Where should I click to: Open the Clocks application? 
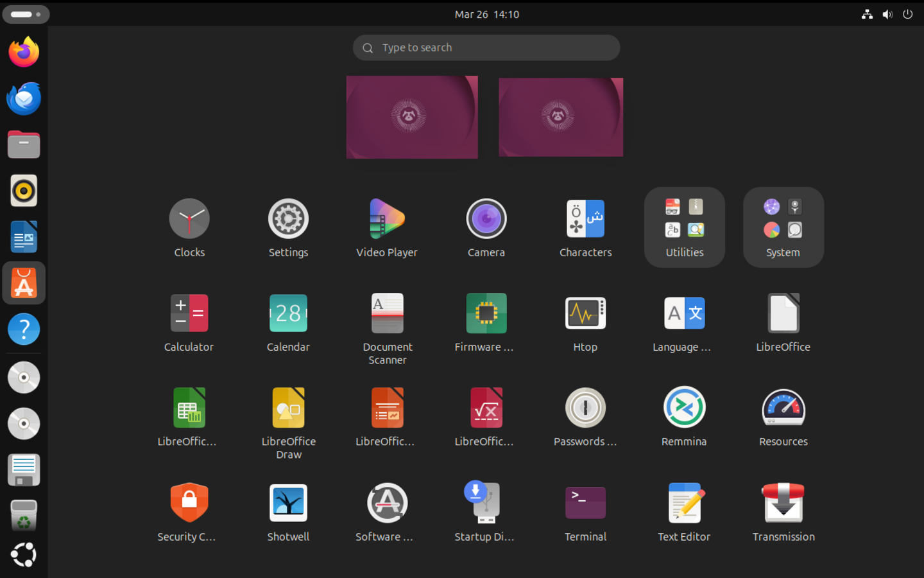click(189, 218)
